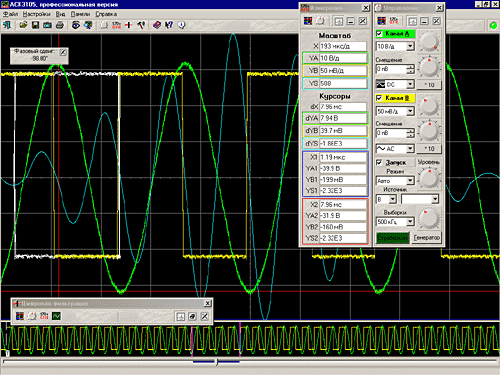Click the Генератор button
Viewport: 500px width, 375px height.
pos(427,238)
